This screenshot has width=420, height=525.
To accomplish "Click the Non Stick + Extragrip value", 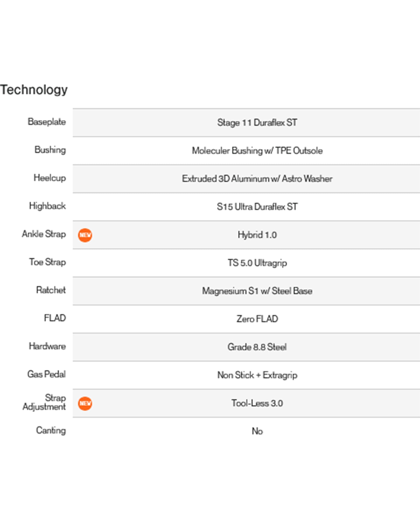I will (x=257, y=375).
